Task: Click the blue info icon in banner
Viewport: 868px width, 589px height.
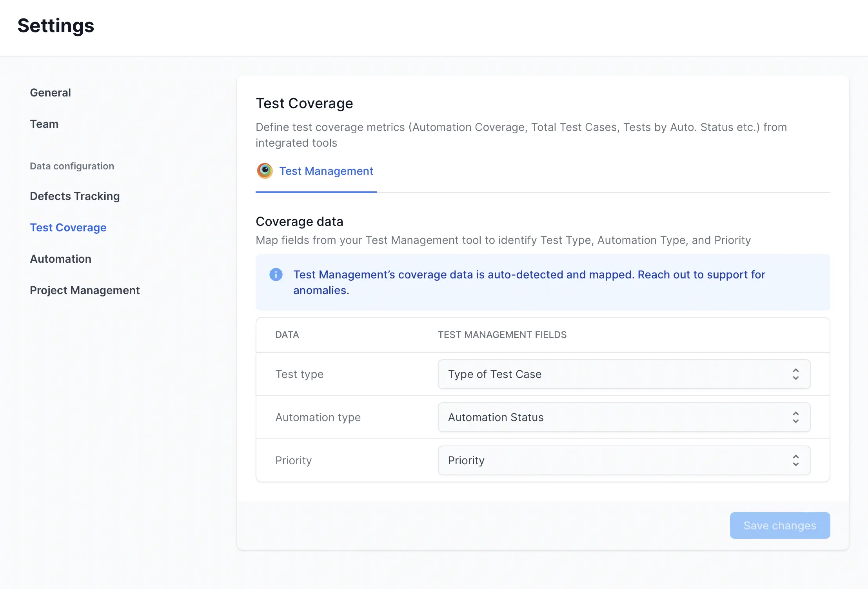Action: [276, 275]
